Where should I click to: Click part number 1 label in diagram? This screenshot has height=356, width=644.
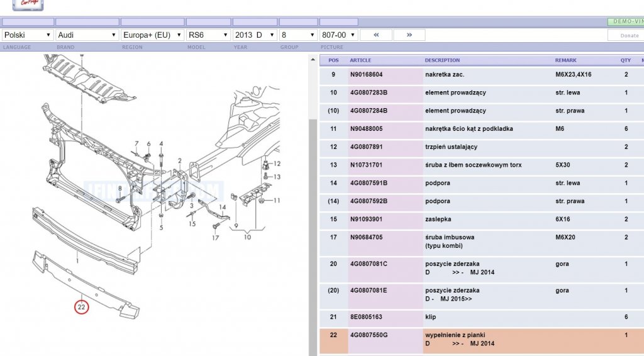(77, 261)
